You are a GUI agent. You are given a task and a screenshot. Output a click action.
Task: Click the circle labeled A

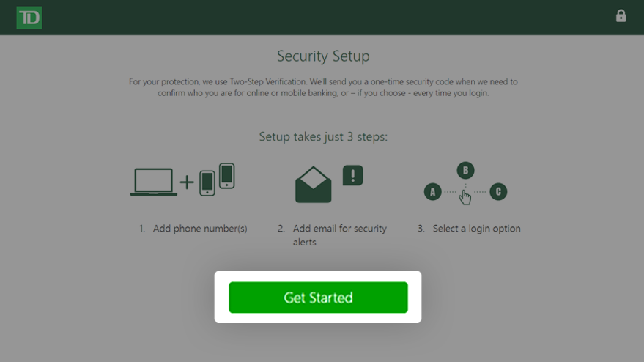pyautogui.click(x=432, y=192)
